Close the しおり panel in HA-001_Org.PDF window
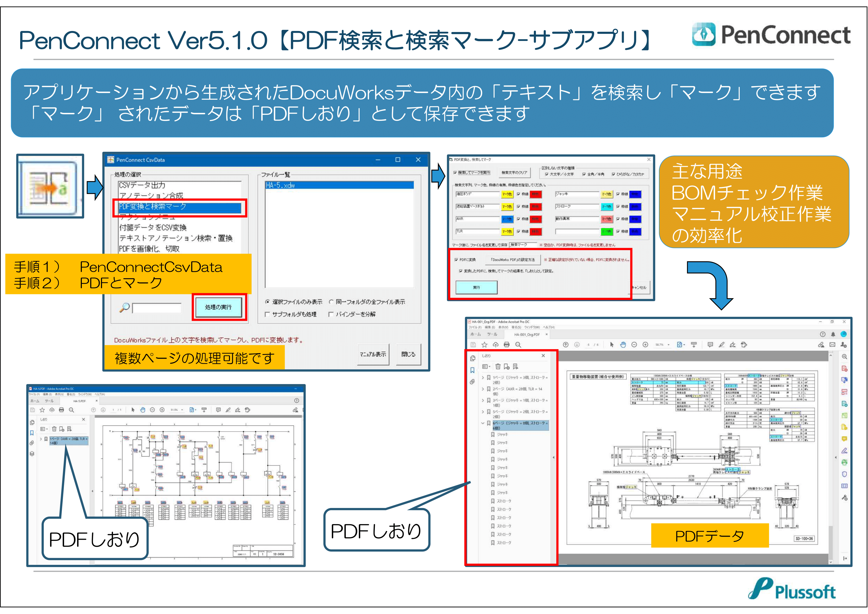 543,356
